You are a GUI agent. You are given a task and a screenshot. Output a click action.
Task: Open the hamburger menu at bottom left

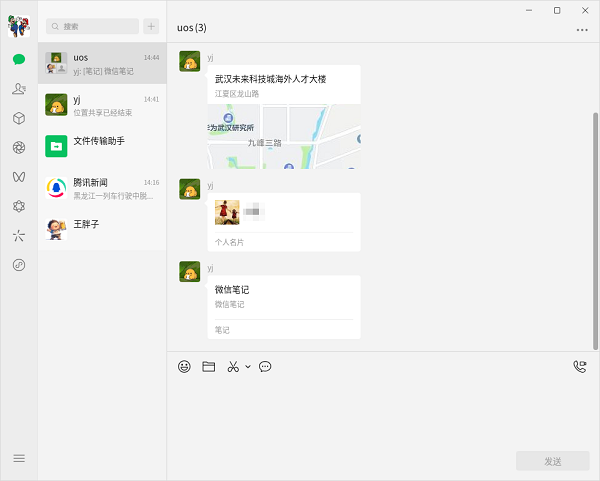pos(18,458)
